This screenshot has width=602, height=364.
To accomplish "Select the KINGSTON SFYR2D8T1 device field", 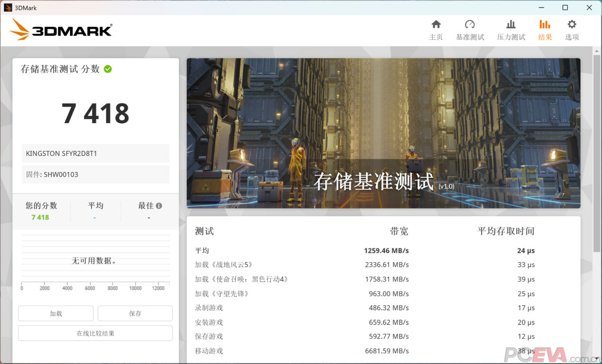I will pos(95,154).
